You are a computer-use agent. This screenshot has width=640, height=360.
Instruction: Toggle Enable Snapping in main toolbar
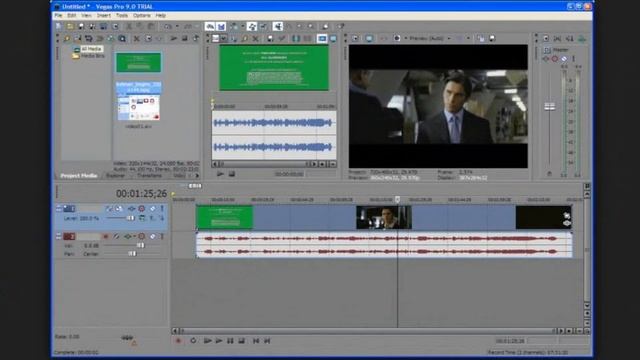pyautogui.click(x=210, y=27)
